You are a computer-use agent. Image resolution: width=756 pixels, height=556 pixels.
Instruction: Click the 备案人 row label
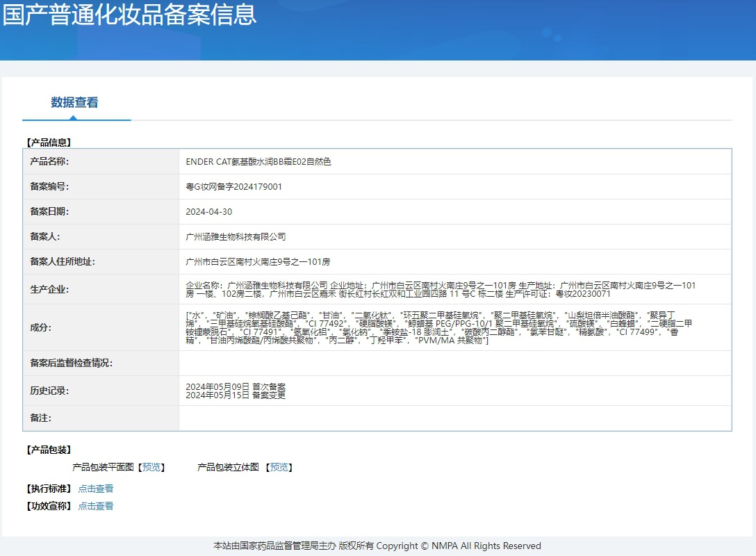(x=45, y=237)
